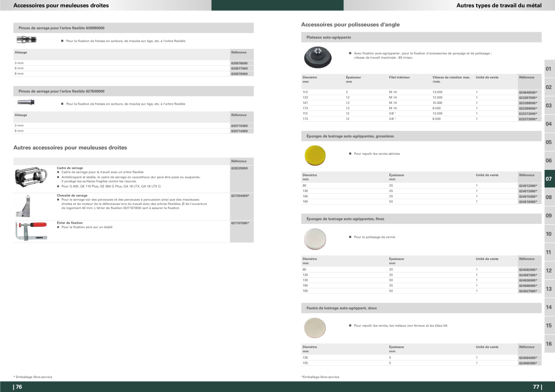
Task: Click the collet image for flexible shaft 630980000
Action: (x=27, y=40)
